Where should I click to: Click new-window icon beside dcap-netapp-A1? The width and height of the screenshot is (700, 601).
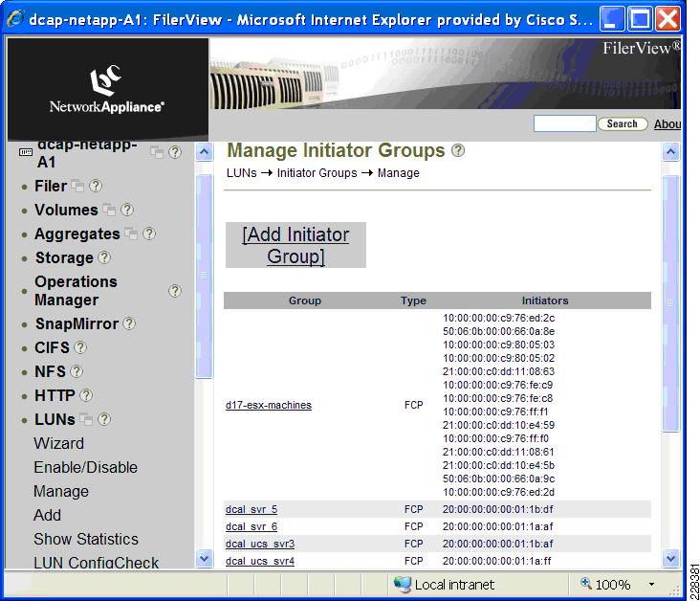(x=157, y=152)
